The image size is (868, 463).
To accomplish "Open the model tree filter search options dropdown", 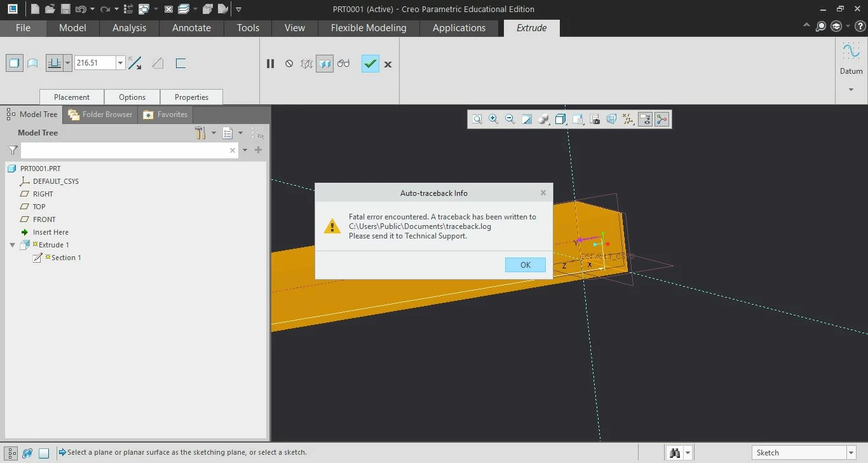I will pos(245,150).
